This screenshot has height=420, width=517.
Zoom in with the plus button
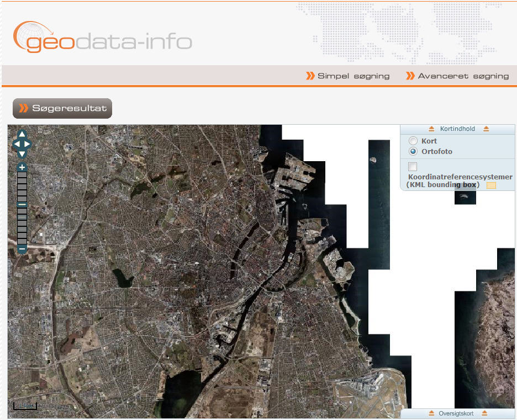point(22,167)
